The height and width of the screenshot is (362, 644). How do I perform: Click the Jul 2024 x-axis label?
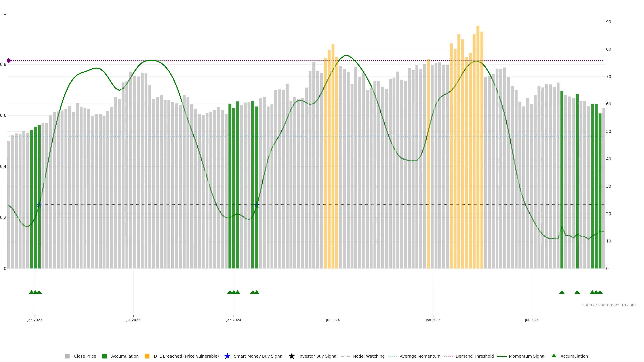coord(333,320)
